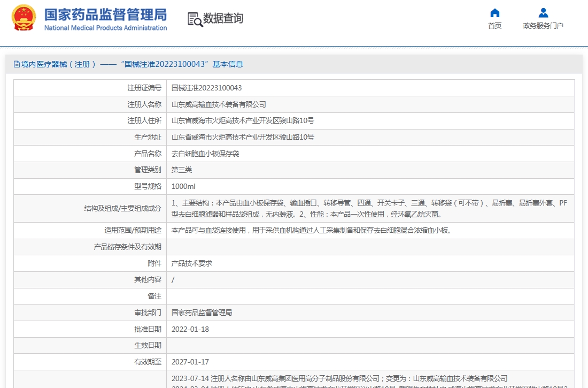
Task: Select the 适用范围/预期用途 label cell
Action: coord(90,230)
